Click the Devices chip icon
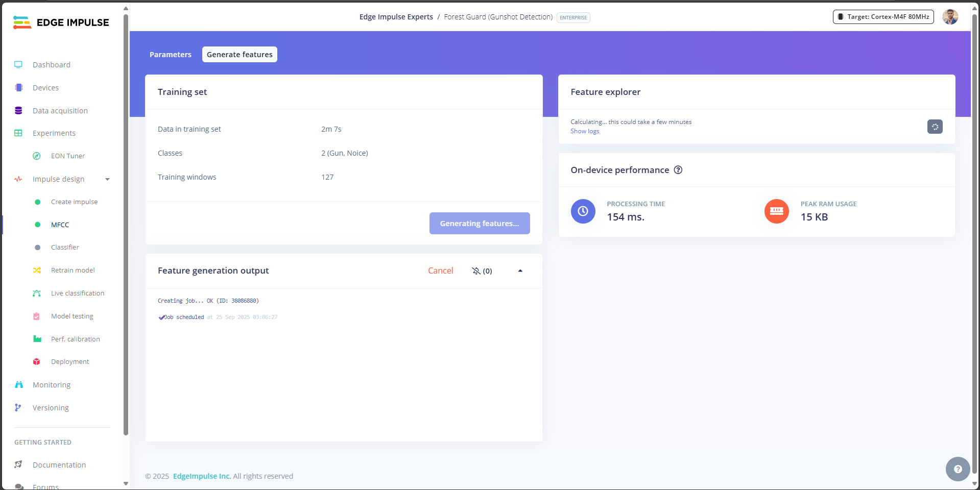The image size is (980, 490). pos(18,88)
